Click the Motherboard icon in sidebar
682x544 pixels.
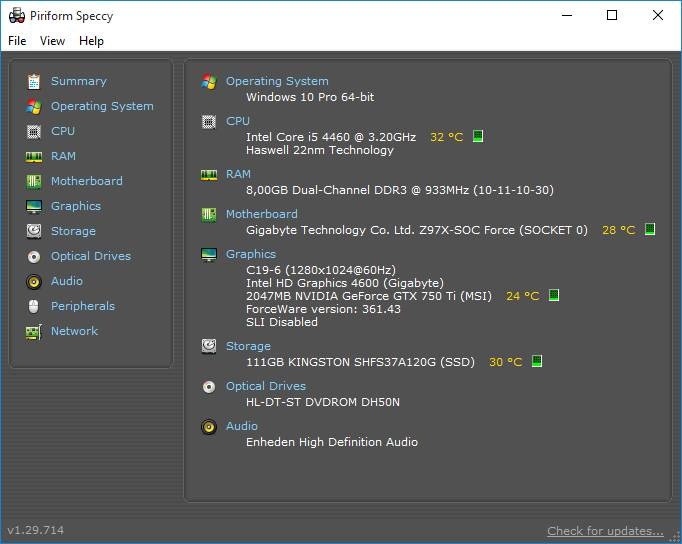(33, 181)
